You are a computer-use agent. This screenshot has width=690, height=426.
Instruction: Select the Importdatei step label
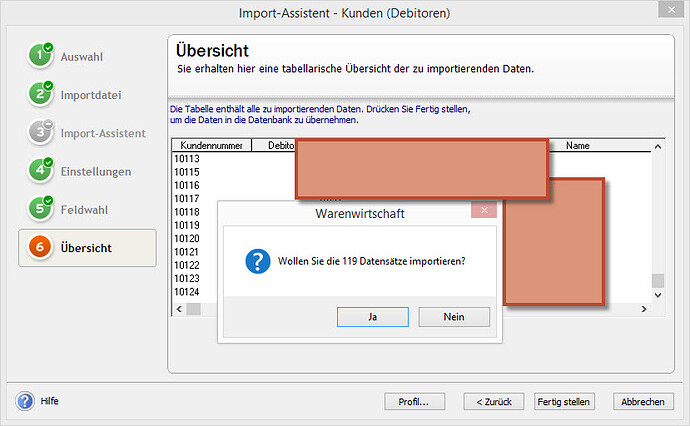(91, 95)
